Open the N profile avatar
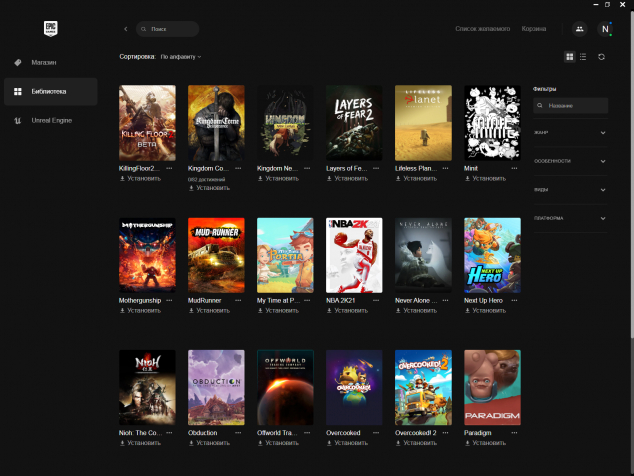The image size is (634, 476). (x=605, y=29)
